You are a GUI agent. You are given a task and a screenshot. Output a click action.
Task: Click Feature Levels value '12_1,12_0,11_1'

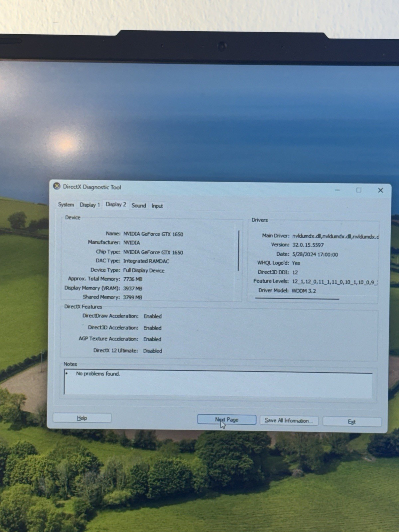(x=335, y=282)
